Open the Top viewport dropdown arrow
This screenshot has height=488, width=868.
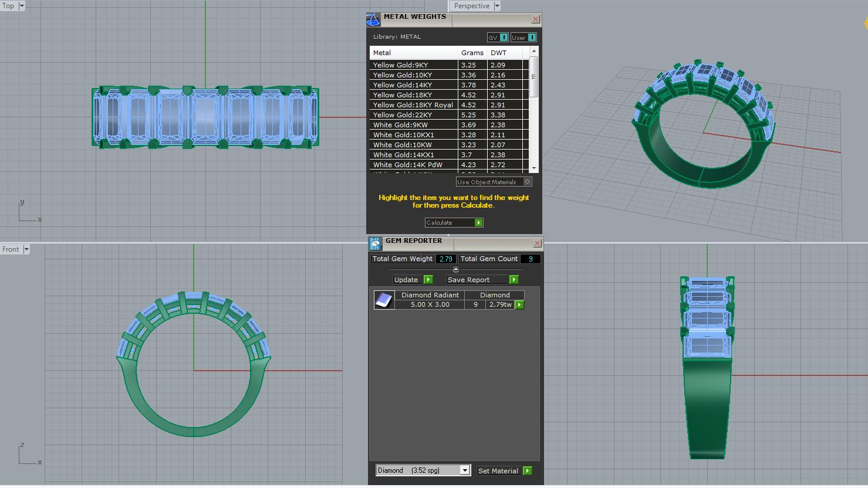point(22,6)
